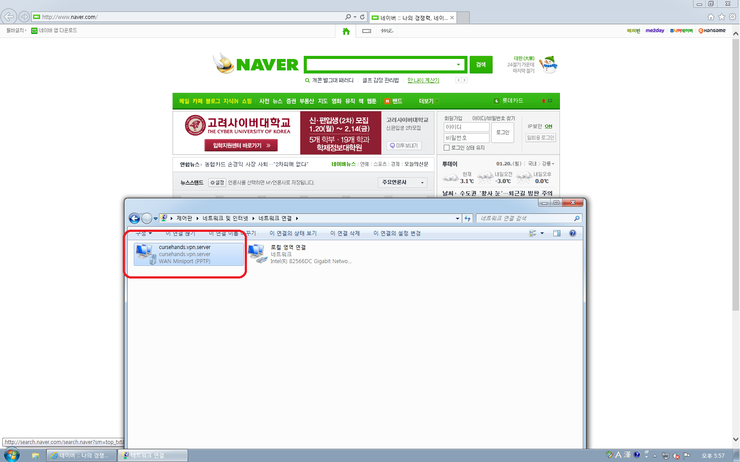Click the back button in Network Connections window

135,218
